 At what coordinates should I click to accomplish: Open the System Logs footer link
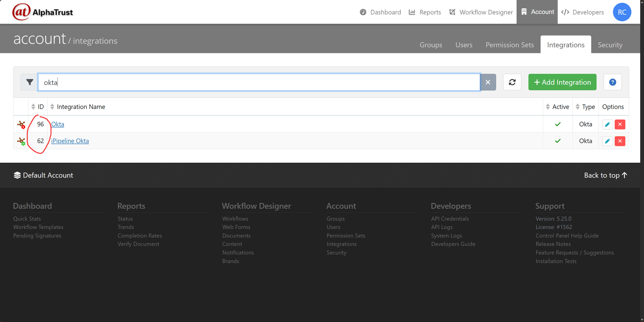447,236
